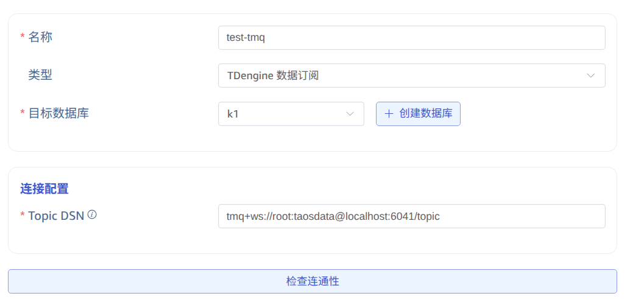
Task: Click the chevron arrow in 类型 selector
Action: click(x=590, y=76)
